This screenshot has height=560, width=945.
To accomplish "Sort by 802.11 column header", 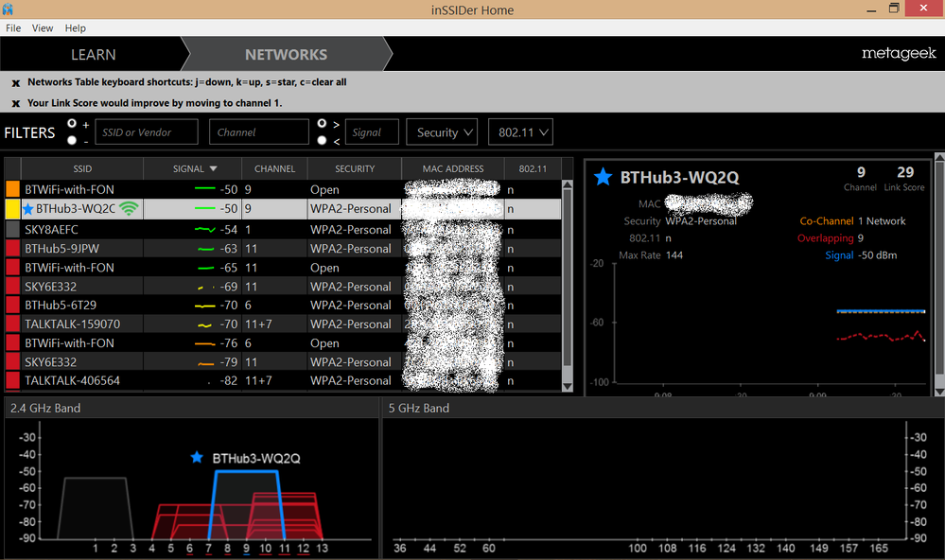I will (533, 168).
